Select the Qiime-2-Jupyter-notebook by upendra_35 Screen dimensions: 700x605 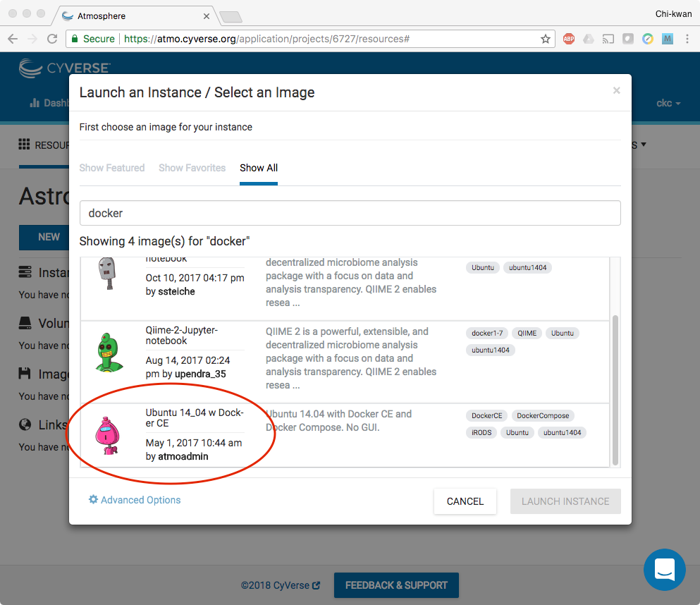[345, 362]
